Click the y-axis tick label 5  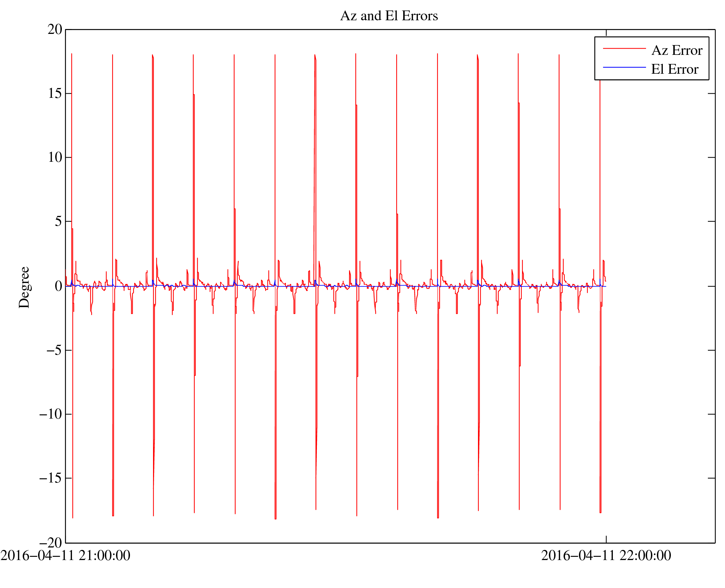pos(58,222)
